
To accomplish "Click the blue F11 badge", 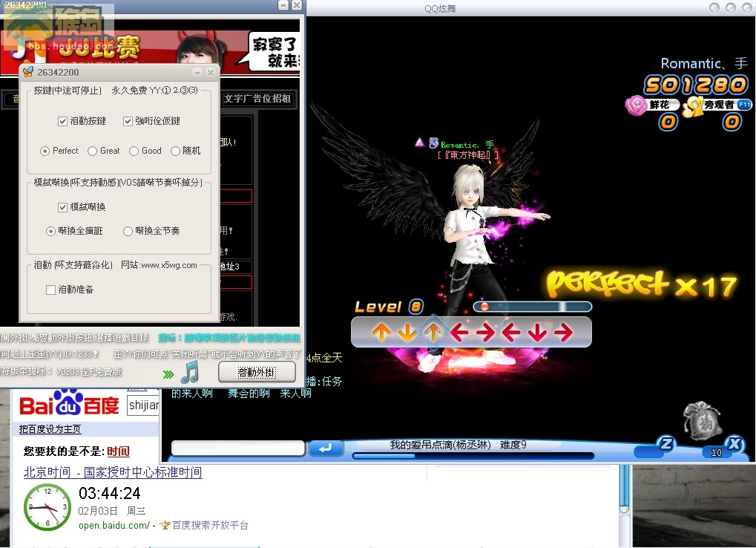I will 744,105.
